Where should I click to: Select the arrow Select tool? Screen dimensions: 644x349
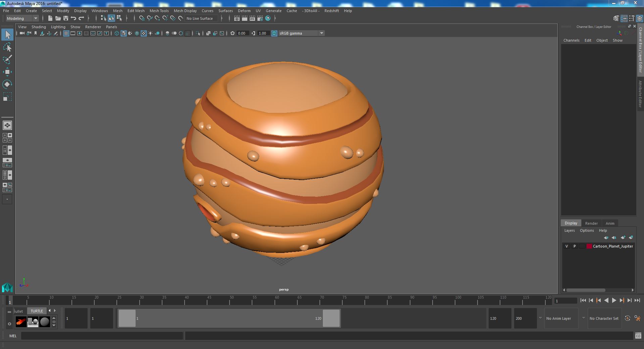click(7, 35)
